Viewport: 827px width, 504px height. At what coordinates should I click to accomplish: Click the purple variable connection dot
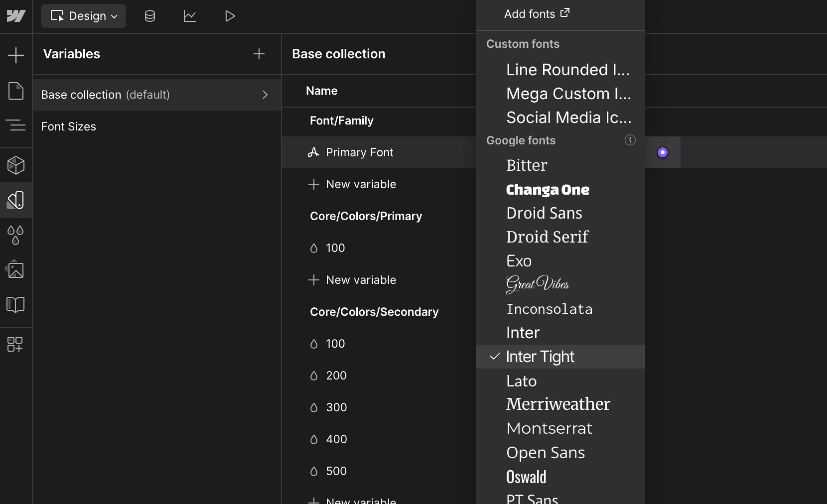pyautogui.click(x=662, y=152)
